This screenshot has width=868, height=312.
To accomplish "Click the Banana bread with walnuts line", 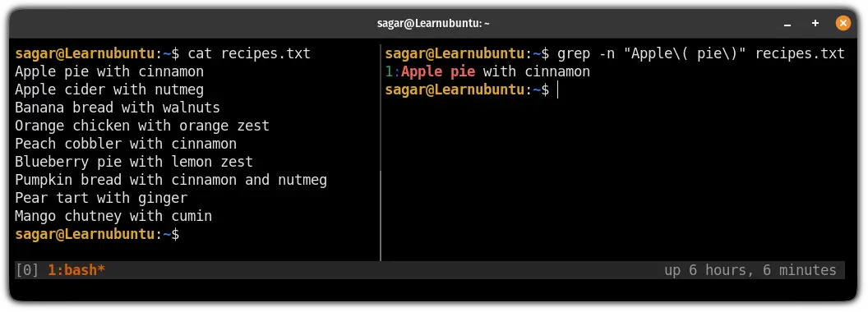I will [x=118, y=108].
